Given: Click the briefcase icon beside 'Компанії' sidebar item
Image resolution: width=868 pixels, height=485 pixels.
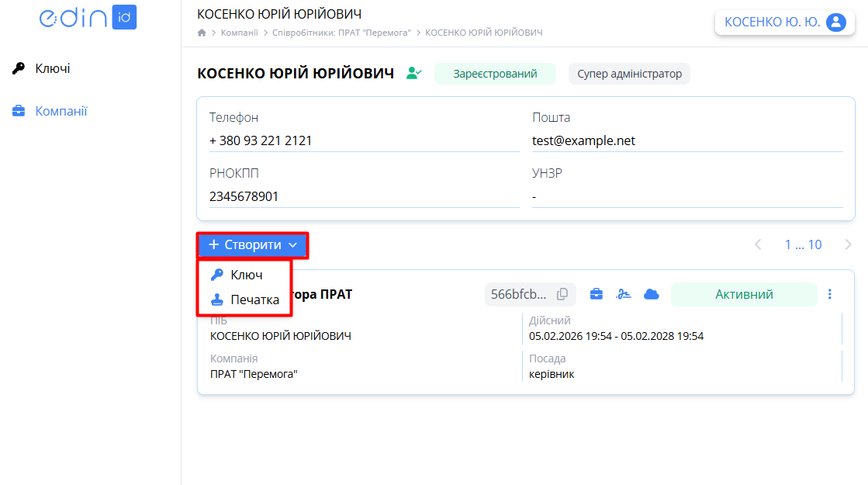Looking at the screenshot, I should coord(17,111).
